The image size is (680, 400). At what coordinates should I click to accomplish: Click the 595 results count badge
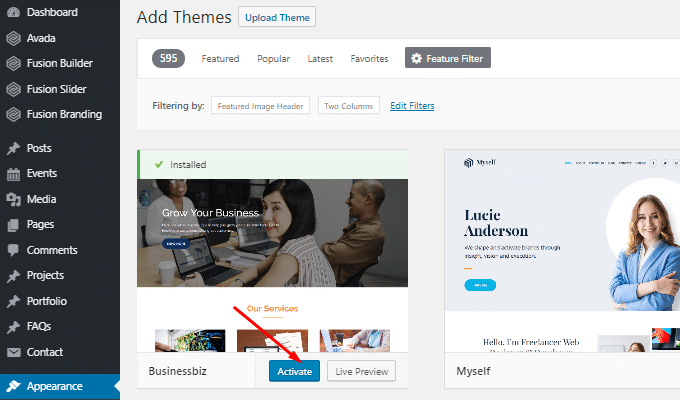(x=168, y=58)
